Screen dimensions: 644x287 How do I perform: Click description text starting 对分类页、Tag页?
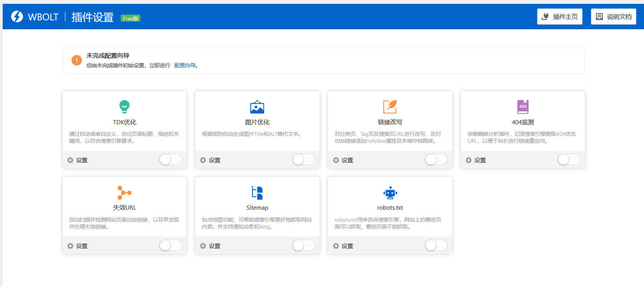tap(388, 137)
